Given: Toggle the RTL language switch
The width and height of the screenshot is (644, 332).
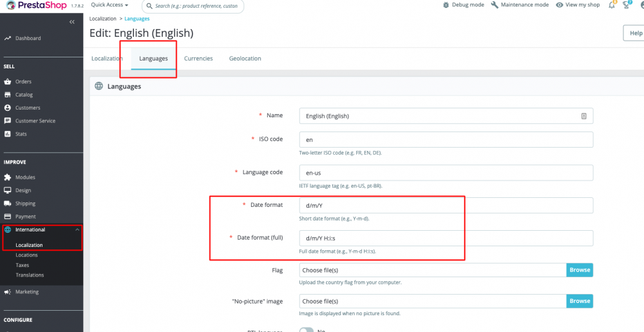Looking at the screenshot, I should pyautogui.click(x=307, y=330).
